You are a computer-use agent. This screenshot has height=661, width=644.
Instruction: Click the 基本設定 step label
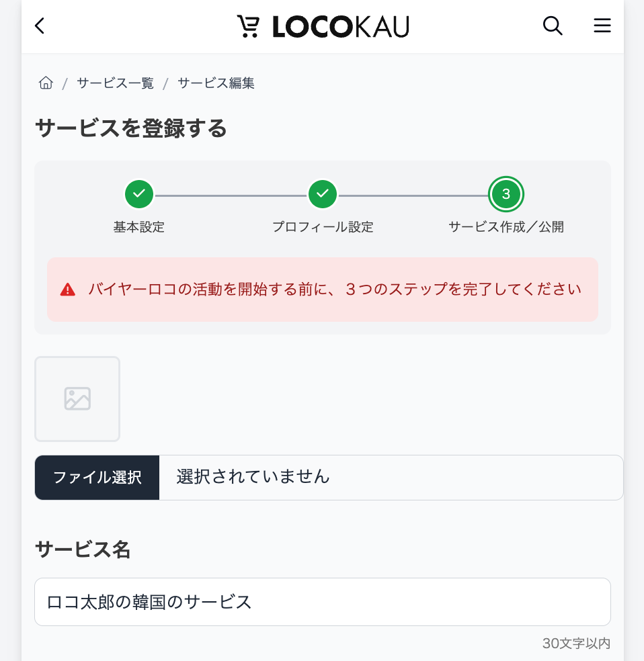click(x=139, y=227)
